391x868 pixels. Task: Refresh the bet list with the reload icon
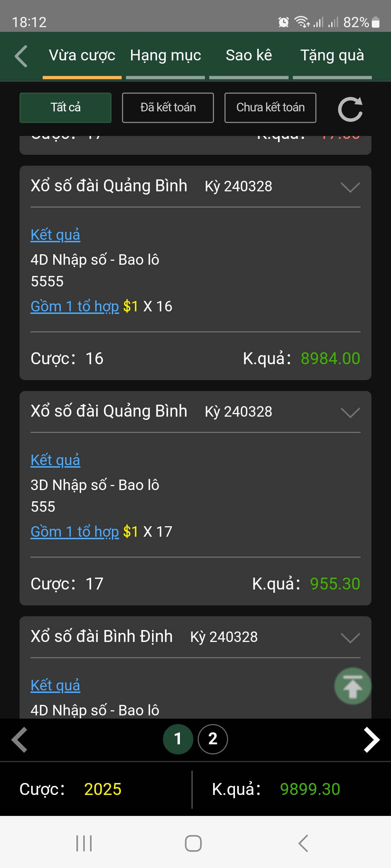coord(350,109)
